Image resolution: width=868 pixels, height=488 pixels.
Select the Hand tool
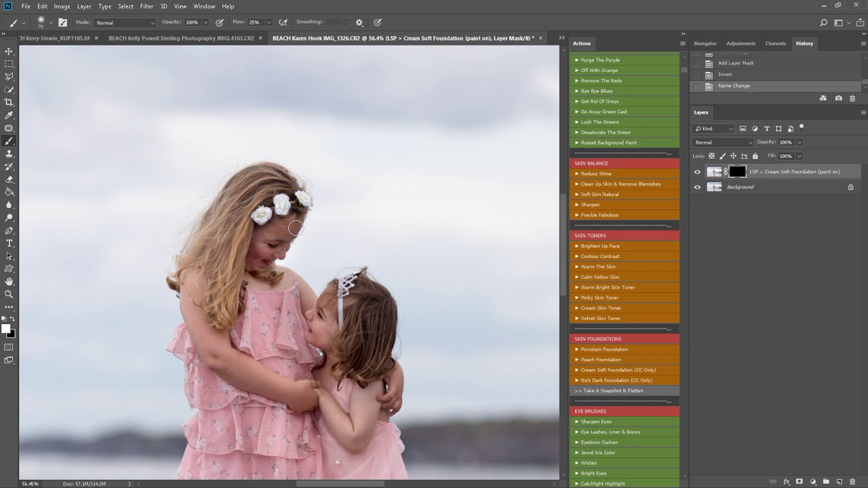pyautogui.click(x=9, y=281)
